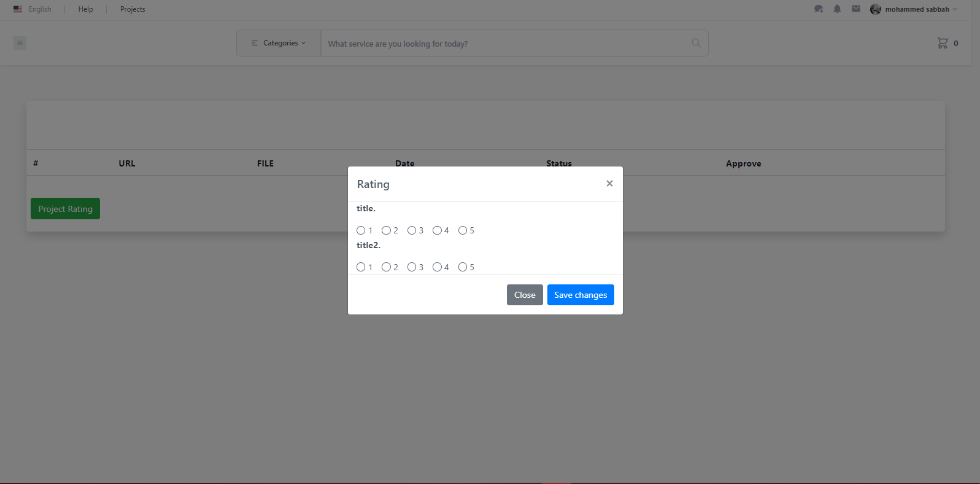Image resolution: width=980 pixels, height=484 pixels.
Task: Pick rating 4 under title2.
Action: click(437, 267)
